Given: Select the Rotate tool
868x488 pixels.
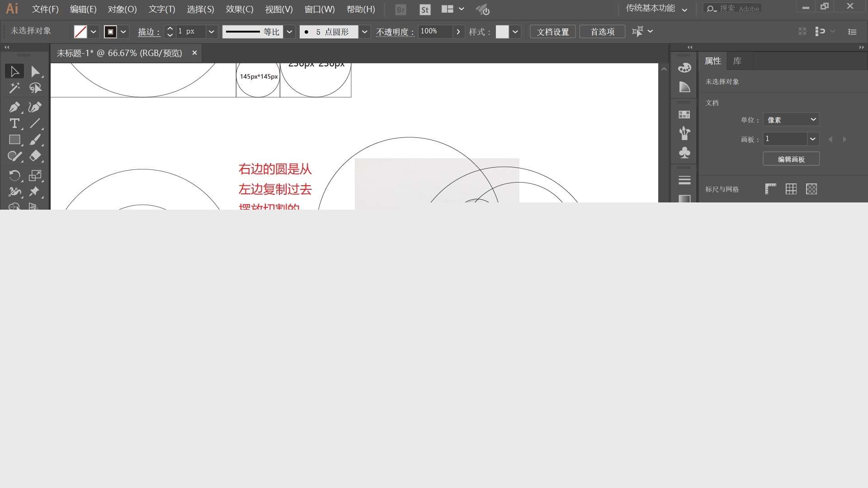Looking at the screenshot, I should click(x=14, y=175).
